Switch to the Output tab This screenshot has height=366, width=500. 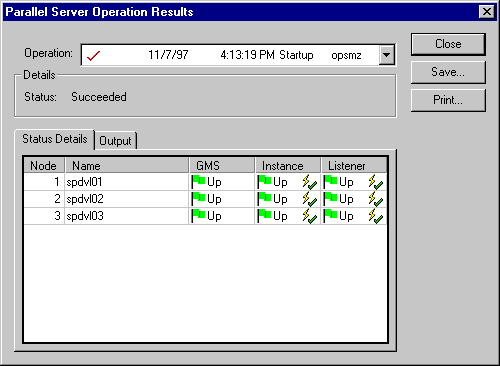point(116,140)
